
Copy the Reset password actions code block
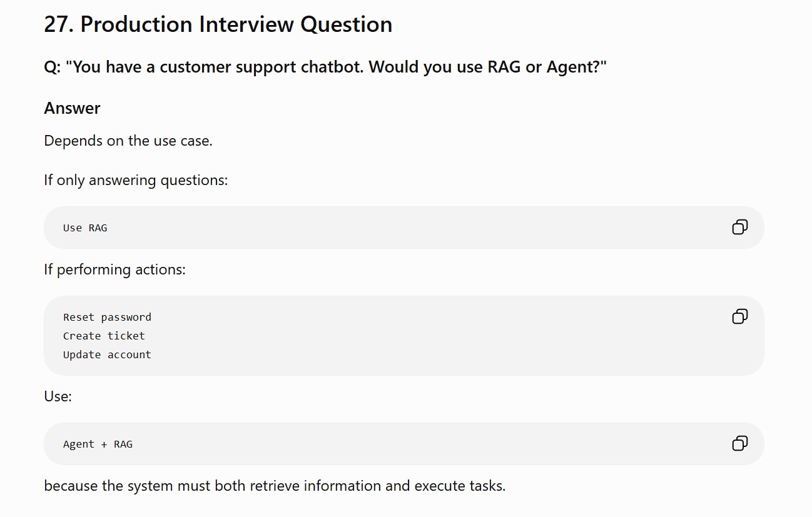[739, 316]
